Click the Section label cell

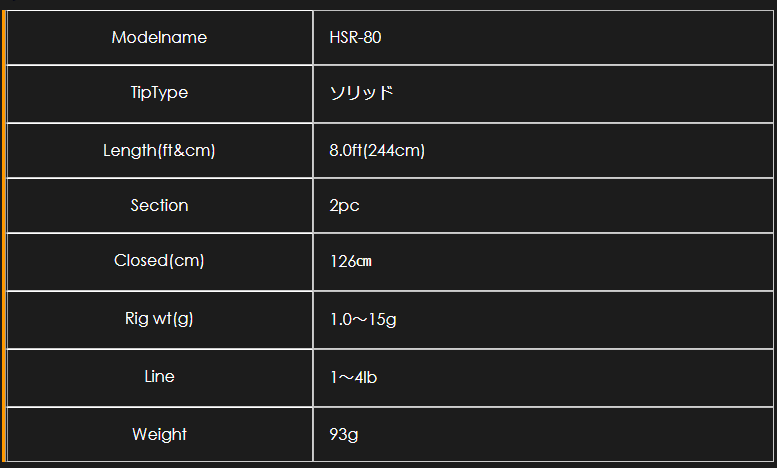tap(159, 205)
